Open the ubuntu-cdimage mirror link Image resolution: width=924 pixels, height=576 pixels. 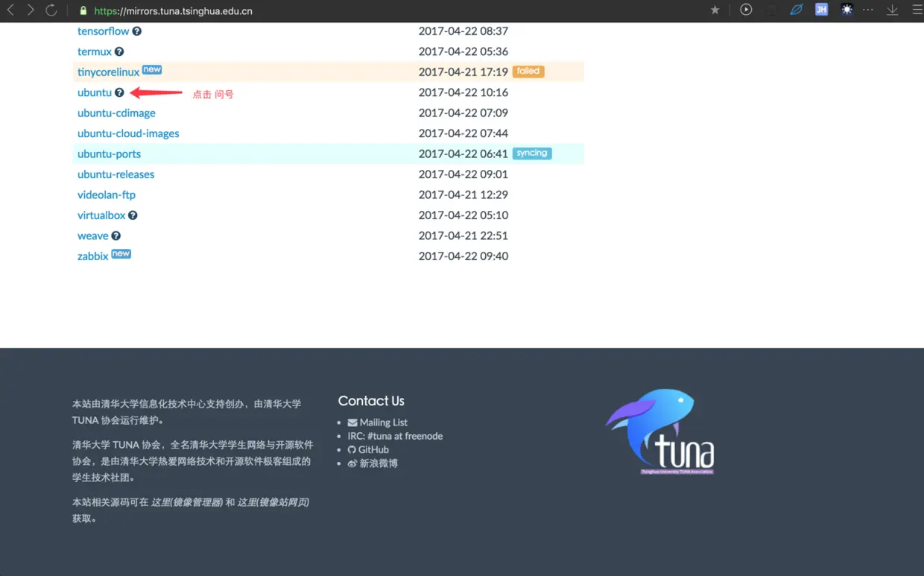pos(116,113)
